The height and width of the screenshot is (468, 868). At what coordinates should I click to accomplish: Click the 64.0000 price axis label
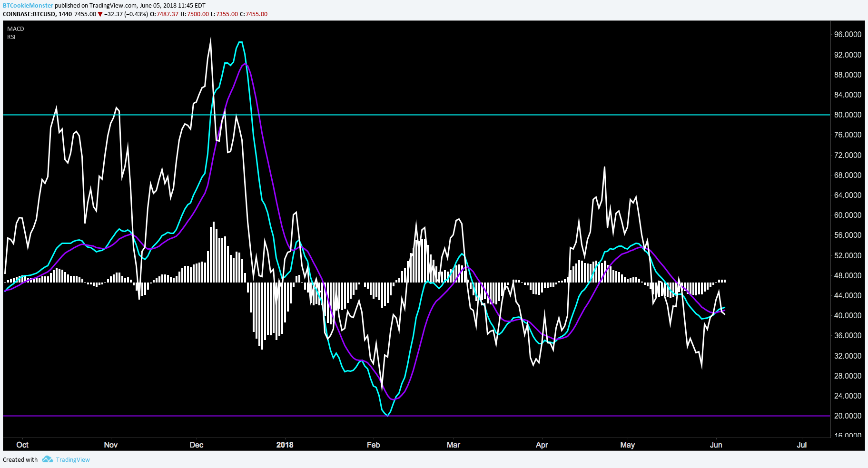click(848, 195)
